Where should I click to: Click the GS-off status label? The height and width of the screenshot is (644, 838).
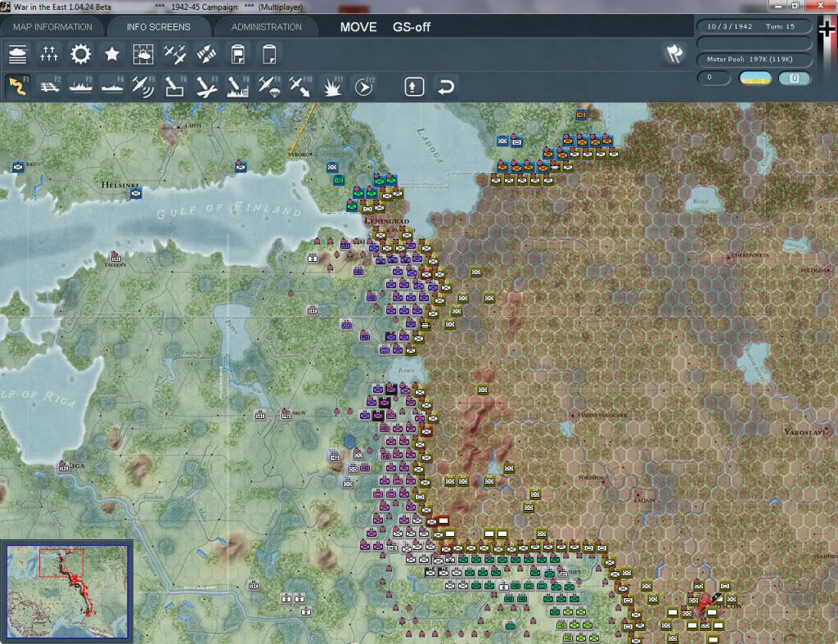tap(412, 27)
